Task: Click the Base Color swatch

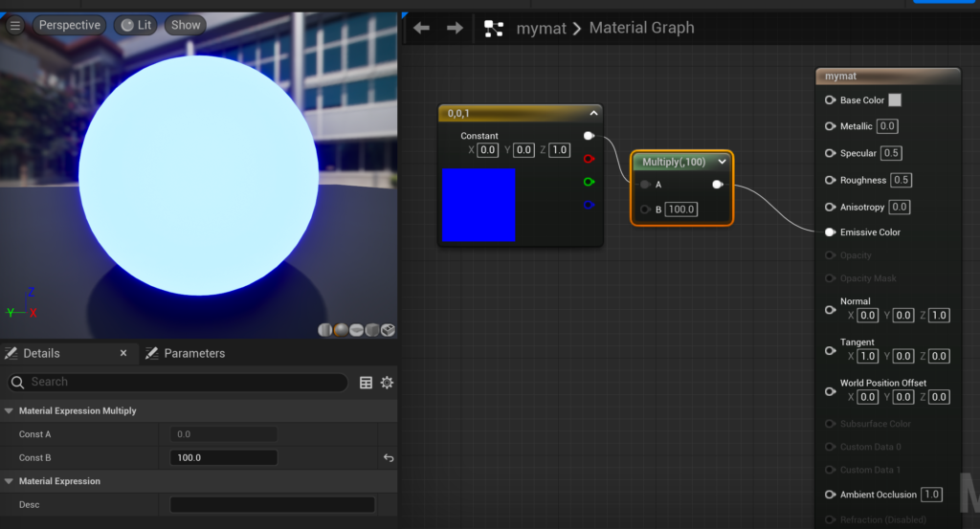Action: tap(895, 99)
